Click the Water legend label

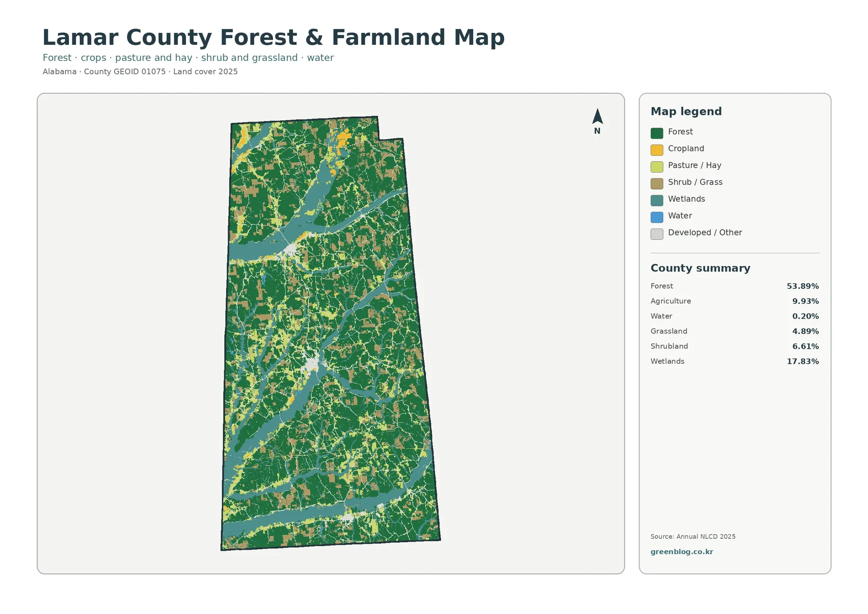pos(680,216)
